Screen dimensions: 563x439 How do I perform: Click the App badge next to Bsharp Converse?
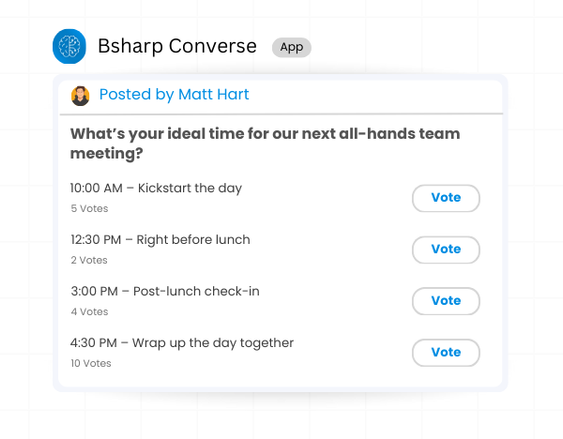coord(292,47)
